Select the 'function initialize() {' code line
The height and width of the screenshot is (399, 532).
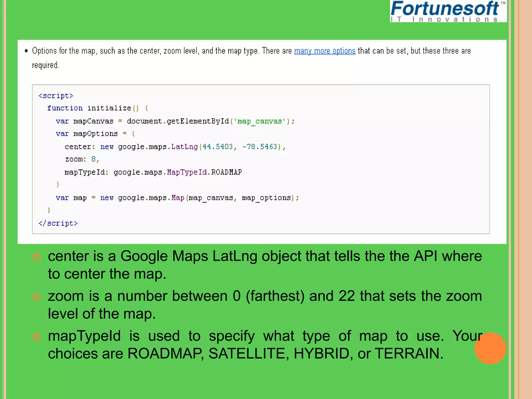pos(98,108)
